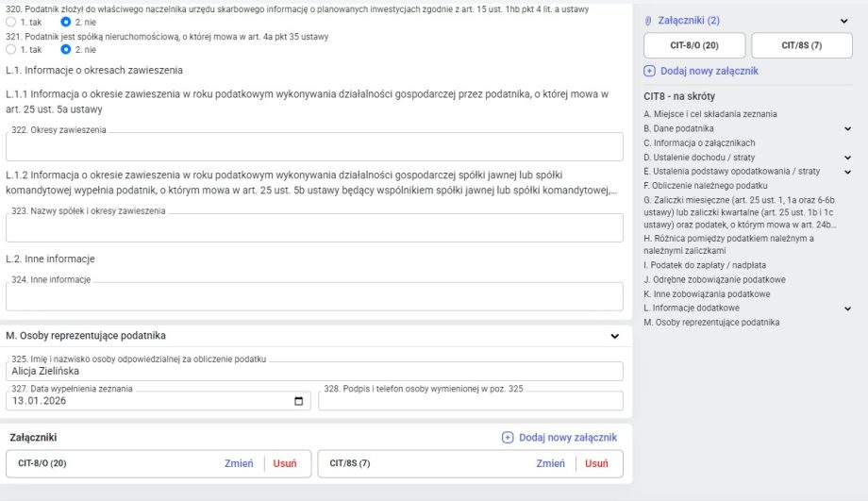Open the CIT-8/O (20) sidebar button
Screen dimensions: 868x501
[x=694, y=45]
